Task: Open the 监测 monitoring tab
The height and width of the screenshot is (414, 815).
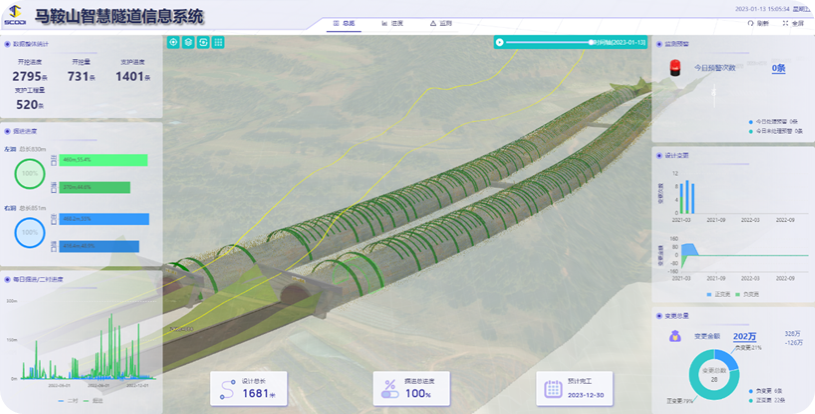Action: (x=438, y=22)
